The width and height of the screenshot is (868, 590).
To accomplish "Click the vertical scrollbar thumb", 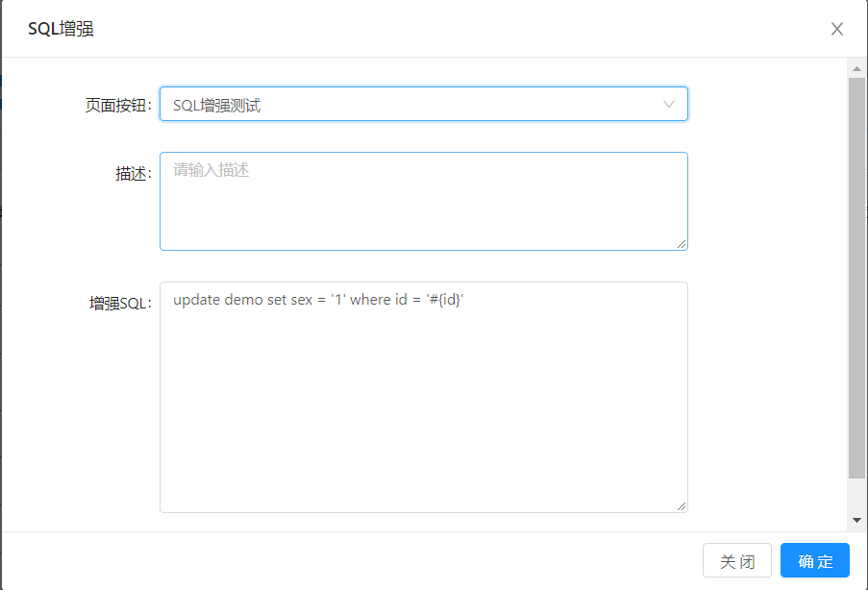I will [856, 278].
